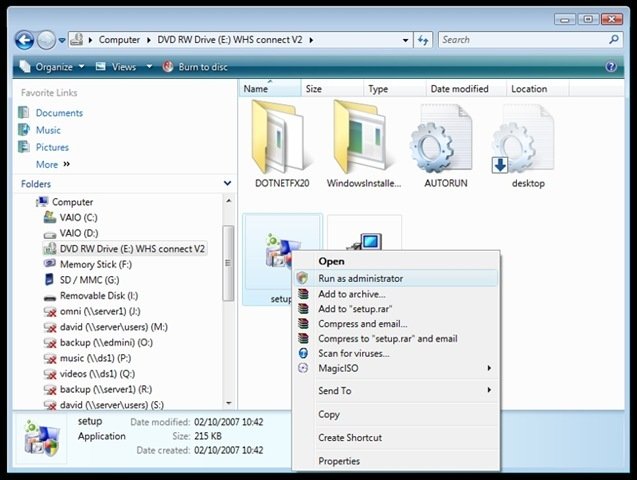
Task: Click the Views button
Action: pyautogui.click(x=116, y=67)
